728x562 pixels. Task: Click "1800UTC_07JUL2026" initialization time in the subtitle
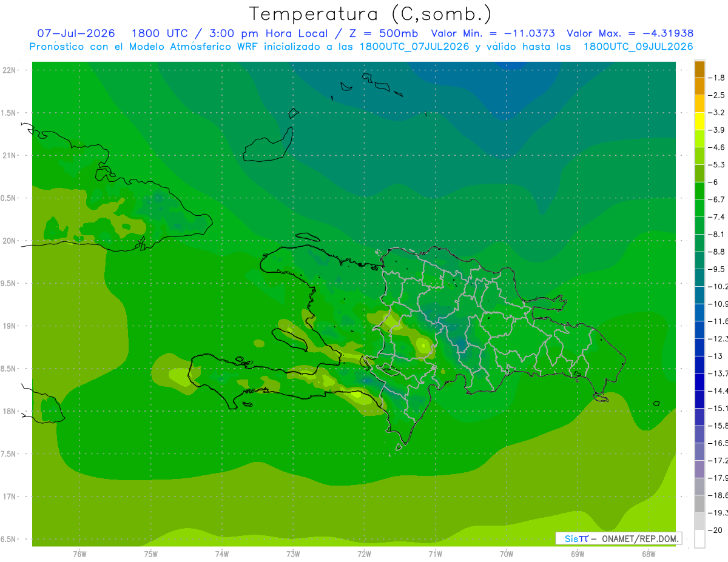[x=414, y=47]
